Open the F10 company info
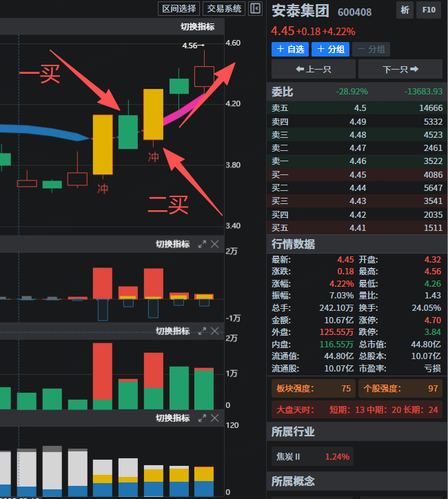The image size is (448, 499). tap(429, 10)
